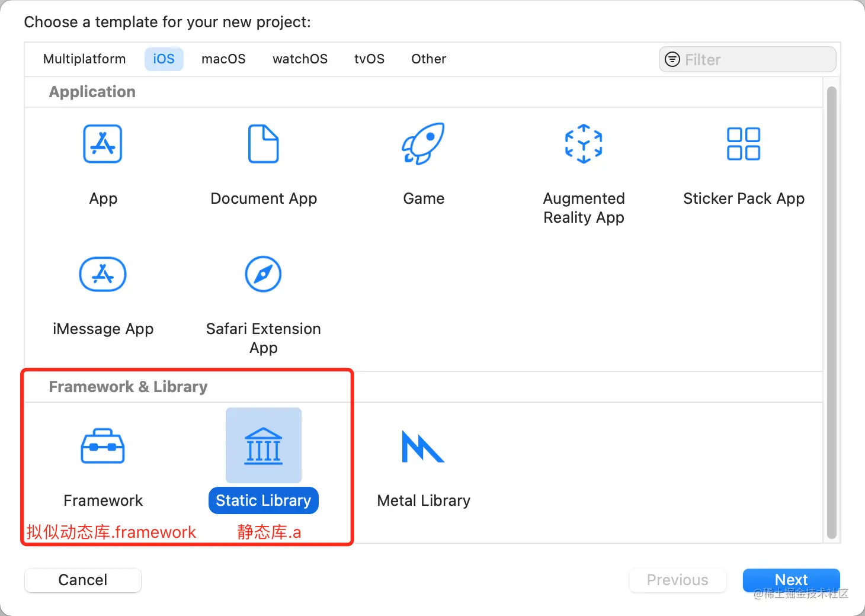The height and width of the screenshot is (616, 865).
Task: Click the Document App label
Action: click(x=264, y=198)
